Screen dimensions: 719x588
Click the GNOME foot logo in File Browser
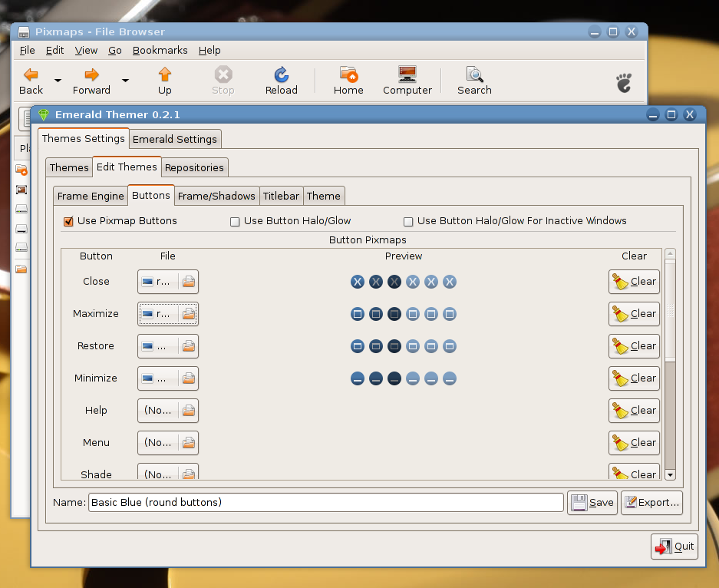[624, 83]
